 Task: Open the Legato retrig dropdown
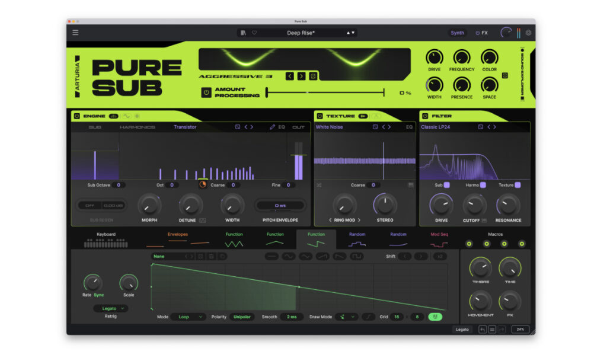[111, 309]
